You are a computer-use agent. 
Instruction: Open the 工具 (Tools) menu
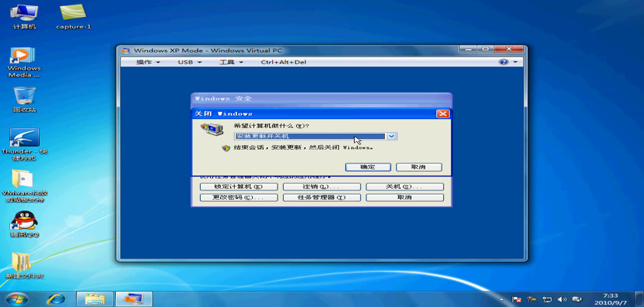click(230, 62)
